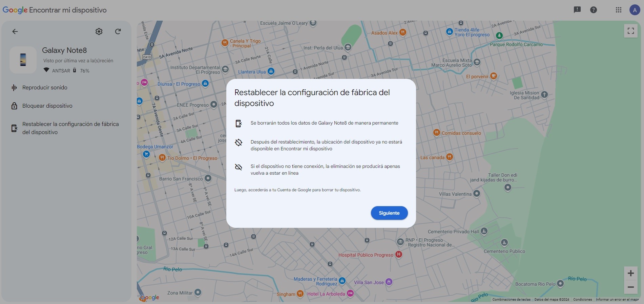The image size is (644, 304).
Task: Click Bocatoma Rio Pelo marker
Action: click(x=560, y=283)
